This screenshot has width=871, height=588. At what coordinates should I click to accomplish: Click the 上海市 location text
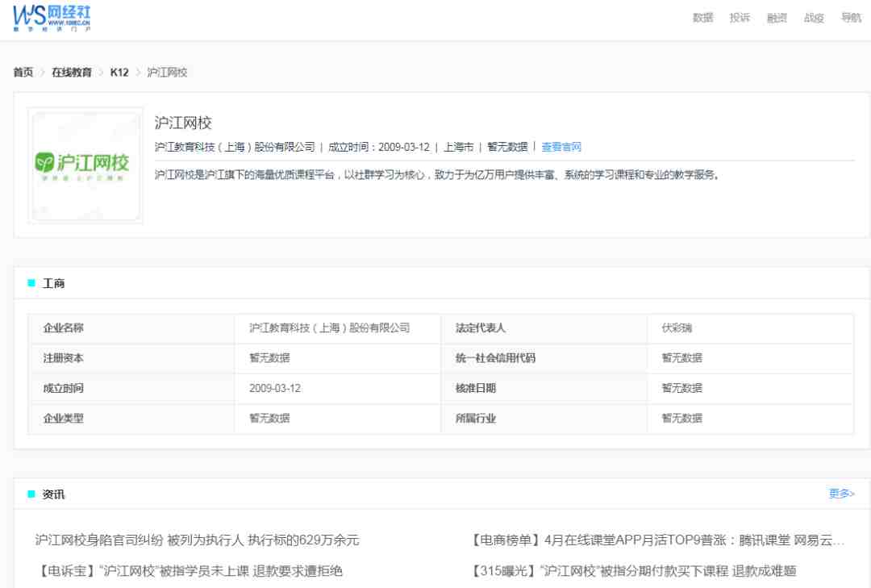(458, 147)
